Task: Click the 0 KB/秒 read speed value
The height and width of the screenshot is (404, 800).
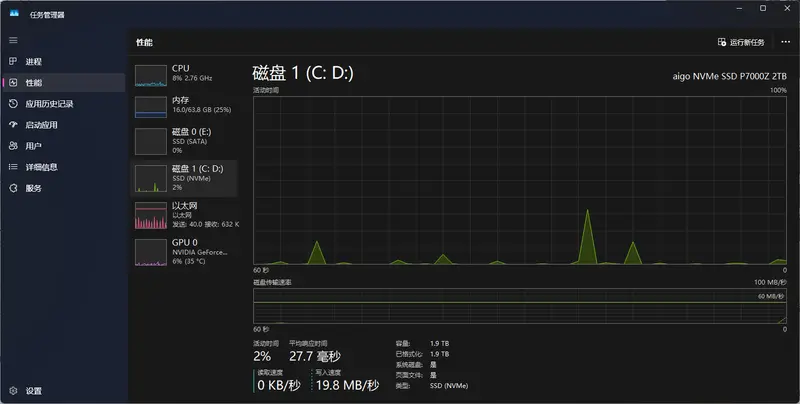Action: tap(279, 385)
